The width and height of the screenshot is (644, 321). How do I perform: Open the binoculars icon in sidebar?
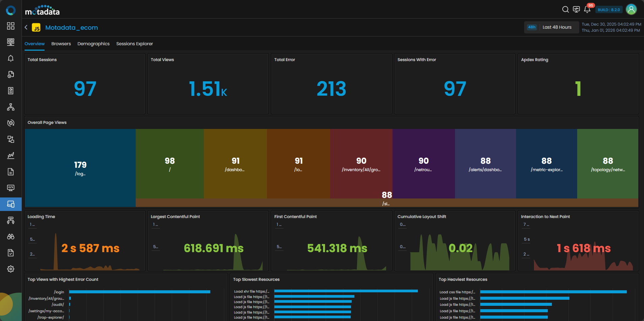tap(11, 237)
